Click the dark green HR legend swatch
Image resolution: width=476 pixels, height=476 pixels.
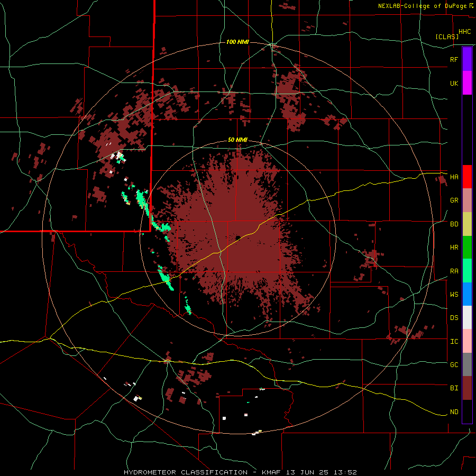click(x=467, y=248)
